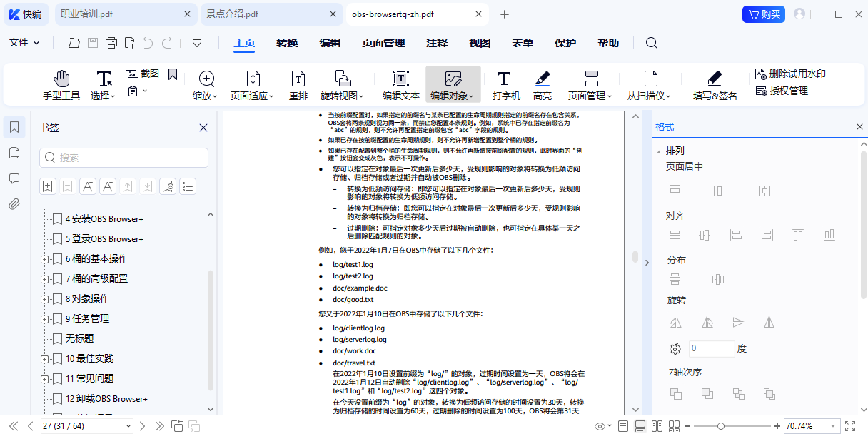This screenshot has height=434, width=868.
Task: Open a new document tab with plus
Action: [505, 14]
